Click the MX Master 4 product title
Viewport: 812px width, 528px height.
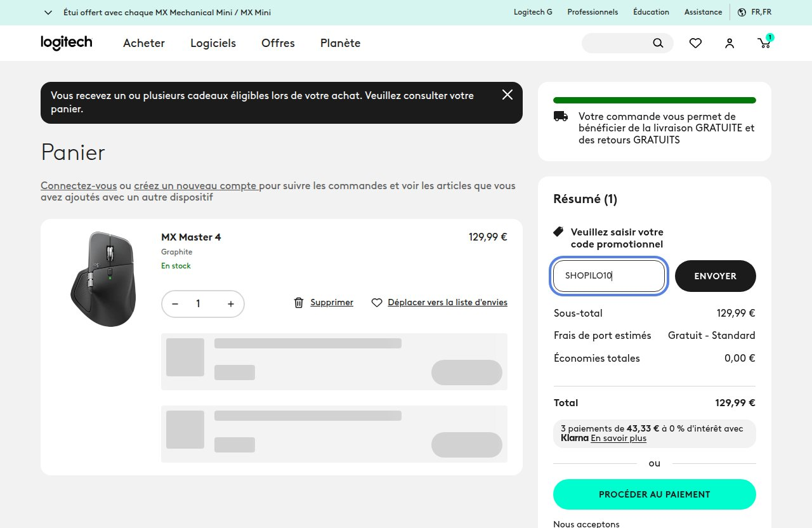point(191,237)
